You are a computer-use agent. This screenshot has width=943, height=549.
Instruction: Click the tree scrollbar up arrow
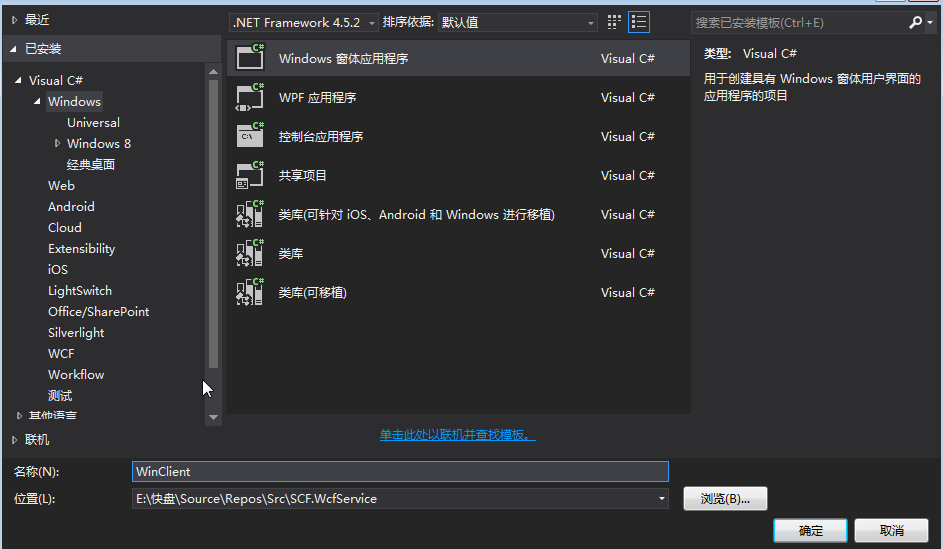point(213,72)
